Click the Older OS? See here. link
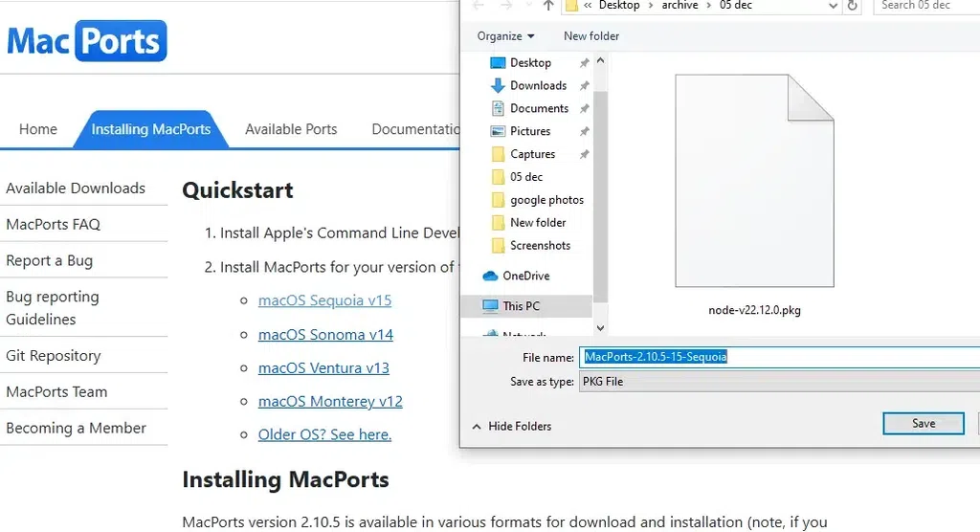Viewport: 980px width, 532px height. click(x=325, y=434)
